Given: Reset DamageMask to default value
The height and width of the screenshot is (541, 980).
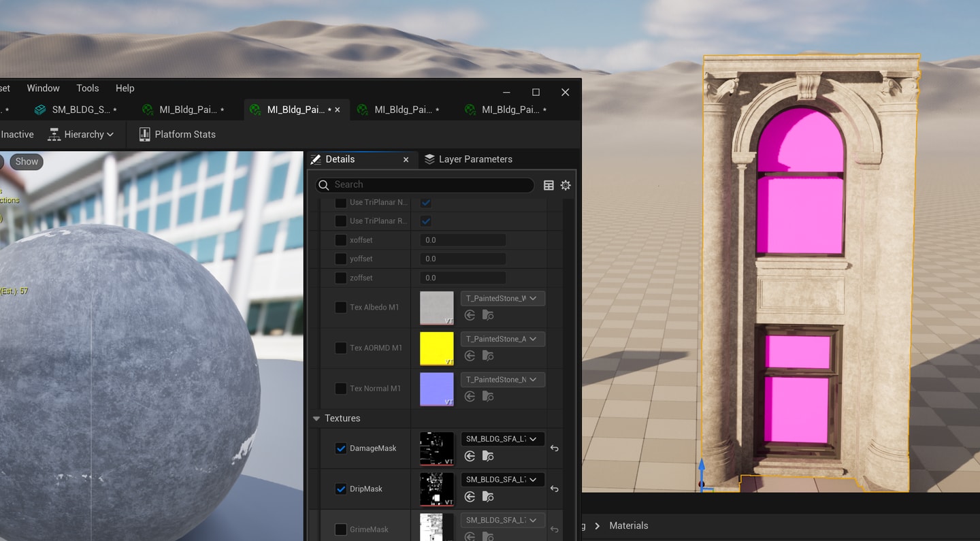Looking at the screenshot, I should [x=555, y=448].
